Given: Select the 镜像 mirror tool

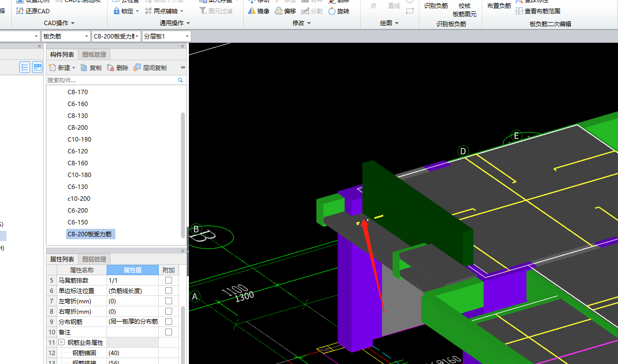Looking at the screenshot, I should pyautogui.click(x=259, y=11).
